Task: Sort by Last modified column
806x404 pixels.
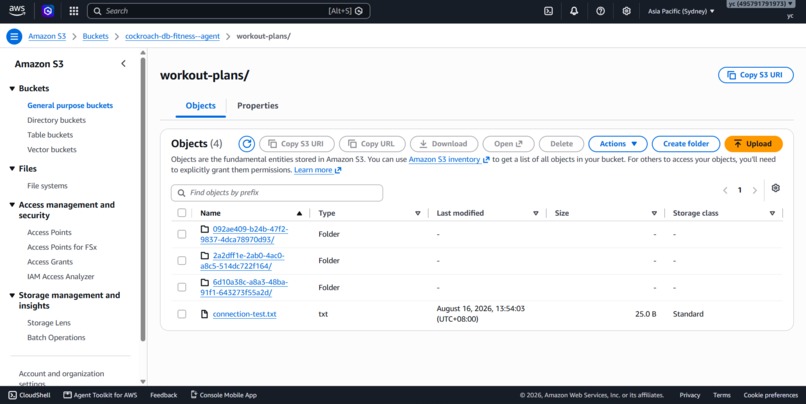Action: pos(536,213)
